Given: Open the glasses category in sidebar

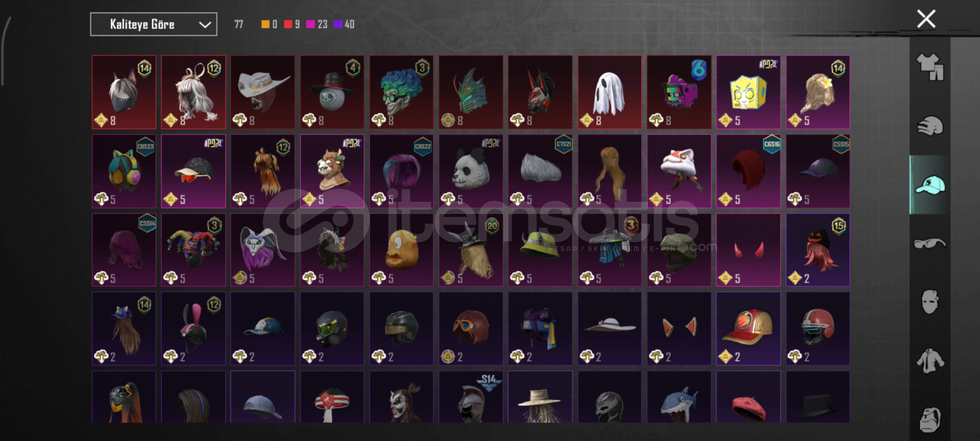Looking at the screenshot, I should (930, 244).
